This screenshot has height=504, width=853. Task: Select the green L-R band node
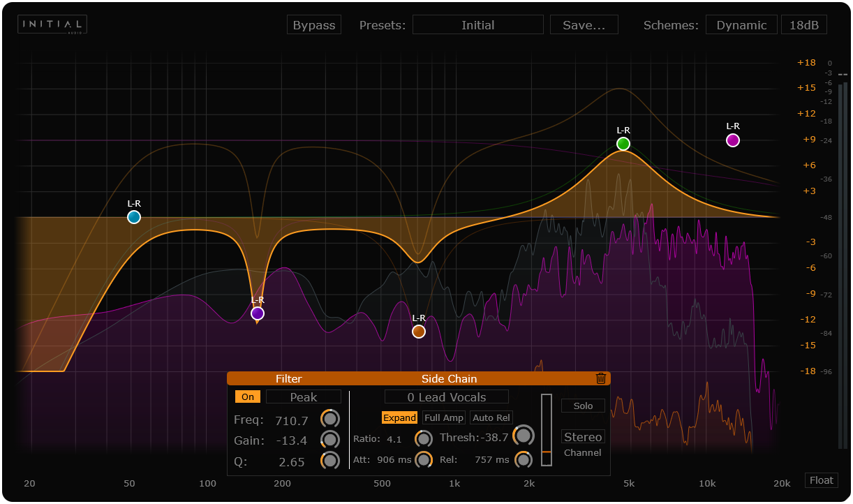[x=622, y=144]
